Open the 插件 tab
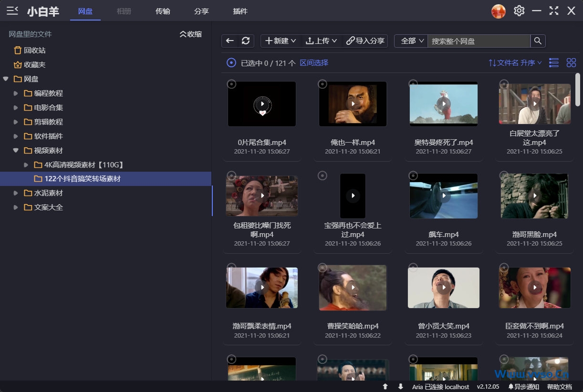 pos(240,11)
